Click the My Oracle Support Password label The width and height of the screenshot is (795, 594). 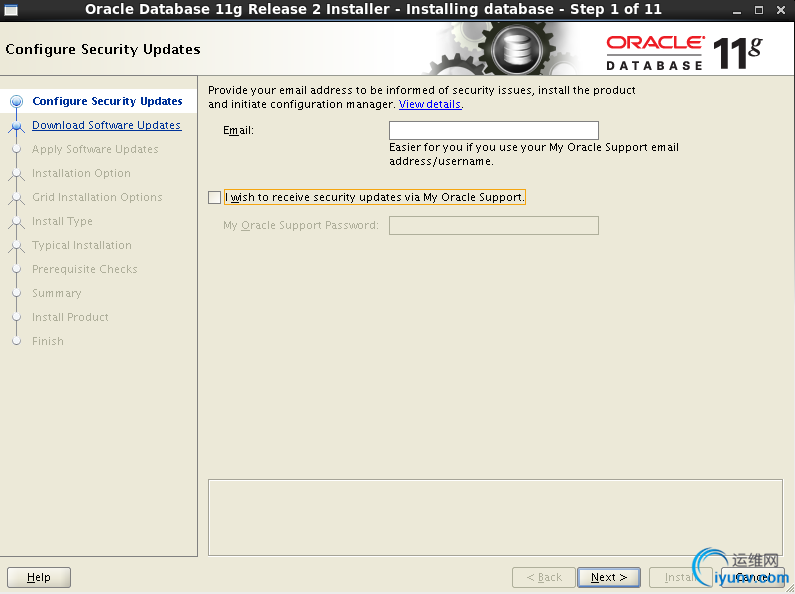point(301,226)
